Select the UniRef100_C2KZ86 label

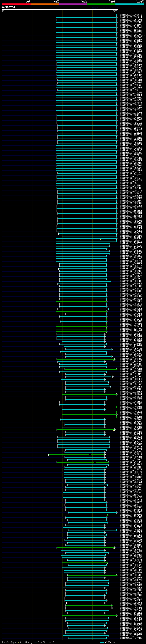click(131, 291)
